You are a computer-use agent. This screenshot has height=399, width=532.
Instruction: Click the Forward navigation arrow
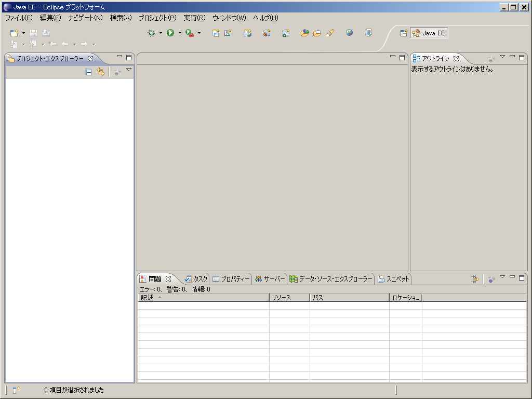click(x=84, y=44)
